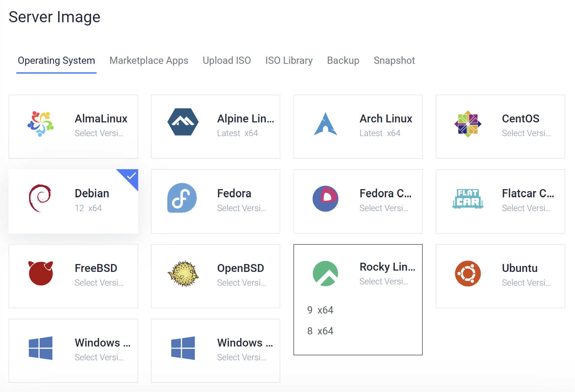Click the Debian 12 x64 label
This screenshot has height=392, width=575.
88,208
